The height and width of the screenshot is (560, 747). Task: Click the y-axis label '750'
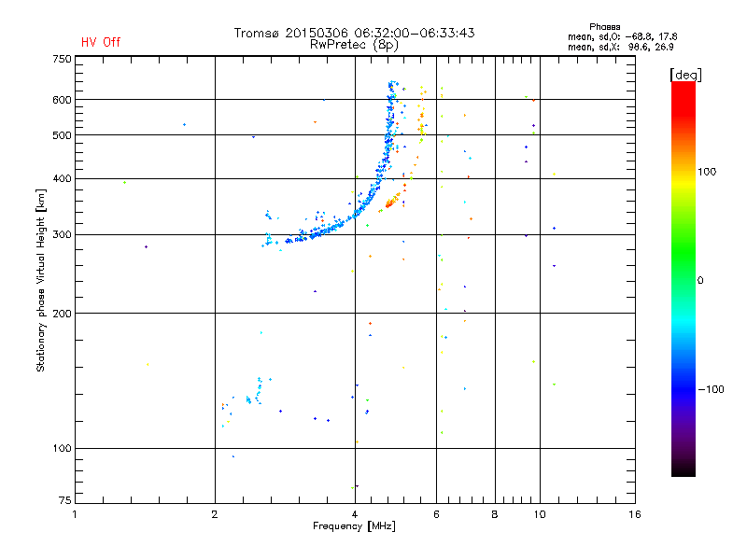pyautogui.click(x=62, y=59)
